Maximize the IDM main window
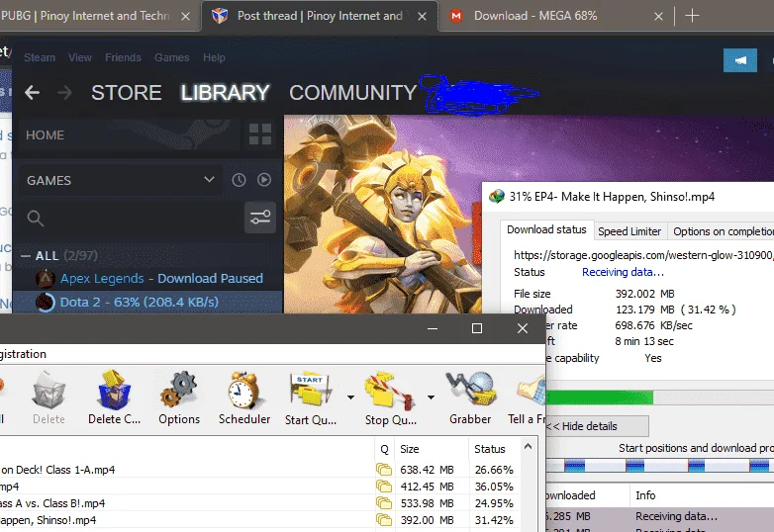 (477, 328)
